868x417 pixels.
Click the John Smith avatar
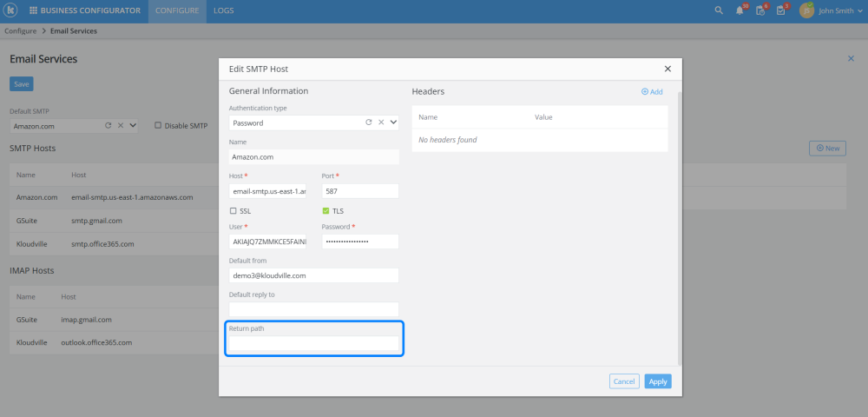click(x=806, y=10)
